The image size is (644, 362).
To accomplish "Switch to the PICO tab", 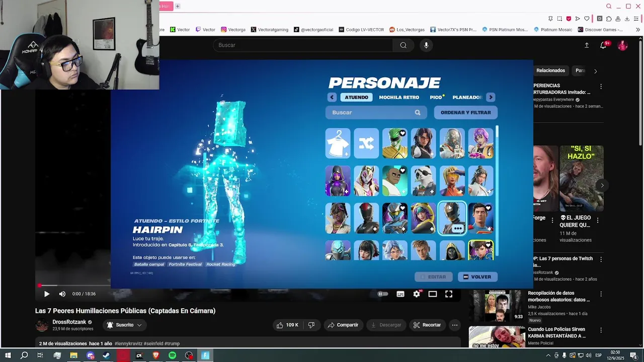I will click(x=436, y=98).
